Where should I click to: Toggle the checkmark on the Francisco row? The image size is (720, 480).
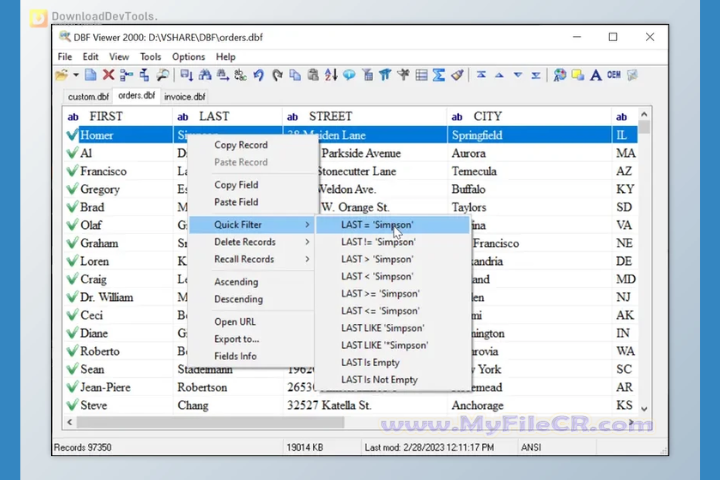click(72, 171)
